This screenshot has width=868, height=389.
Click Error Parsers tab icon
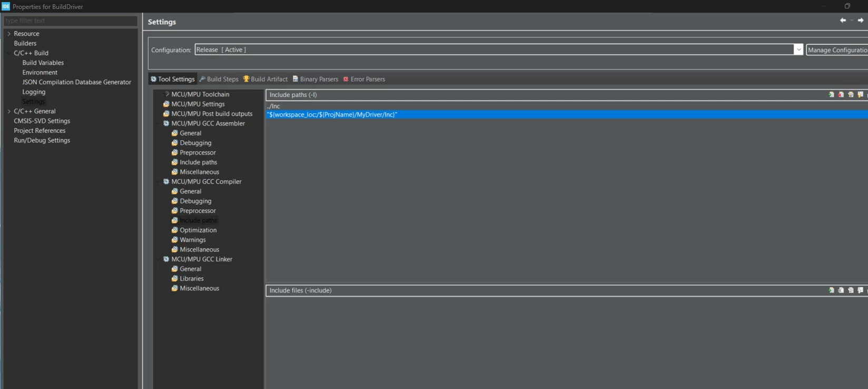click(x=346, y=79)
